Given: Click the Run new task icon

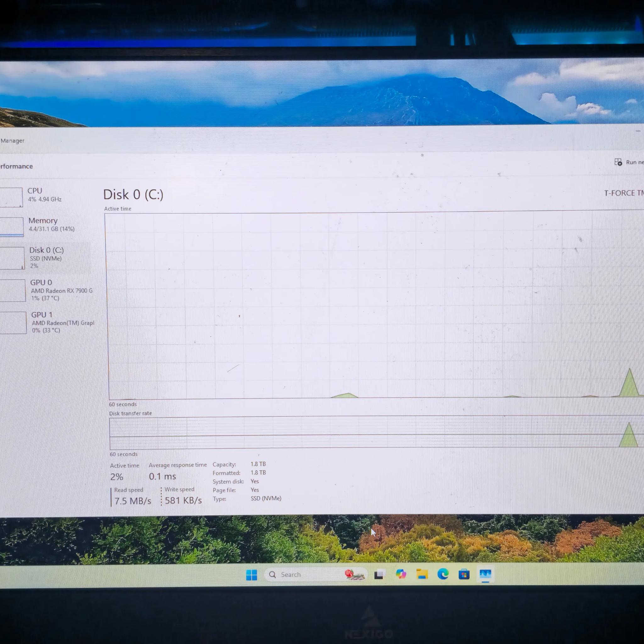Looking at the screenshot, I should click(618, 162).
